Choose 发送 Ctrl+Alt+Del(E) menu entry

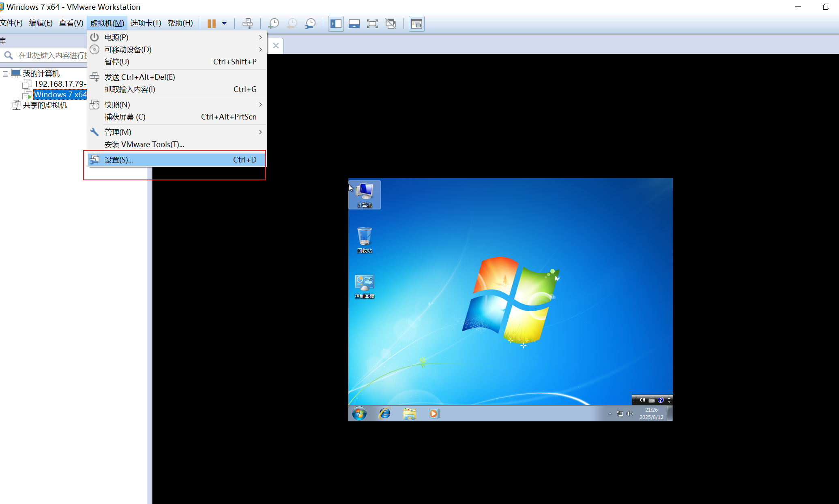177,77
